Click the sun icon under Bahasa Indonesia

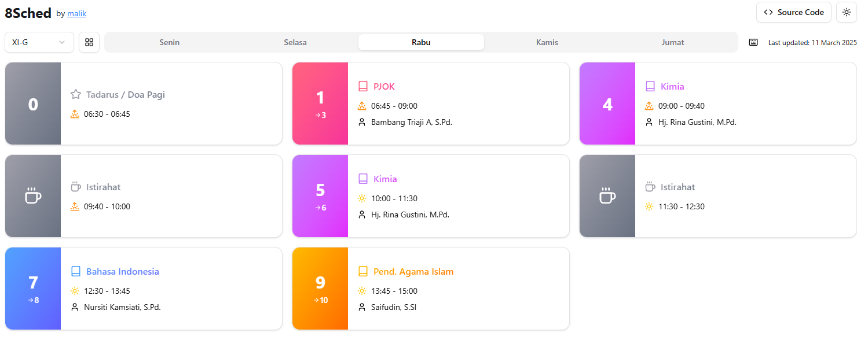point(75,291)
